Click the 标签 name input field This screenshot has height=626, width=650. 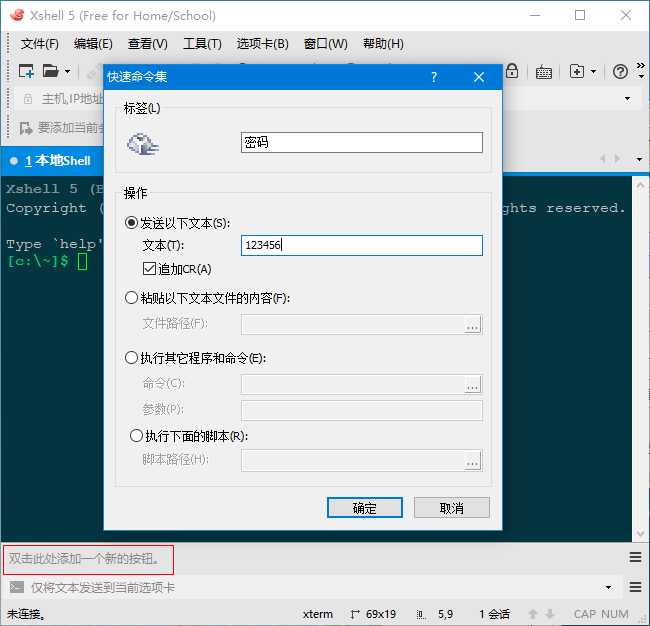(x=361, y=143)
